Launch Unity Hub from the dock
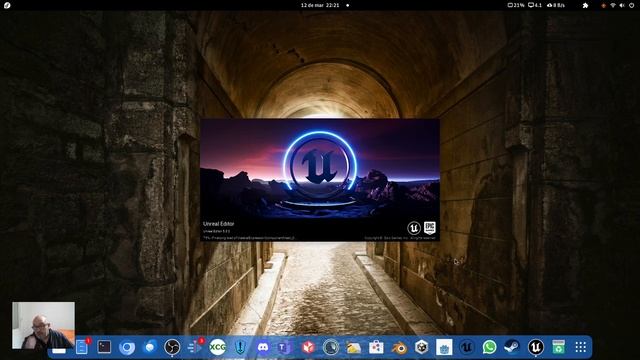The image size is (640, 360). pos(422,347)
